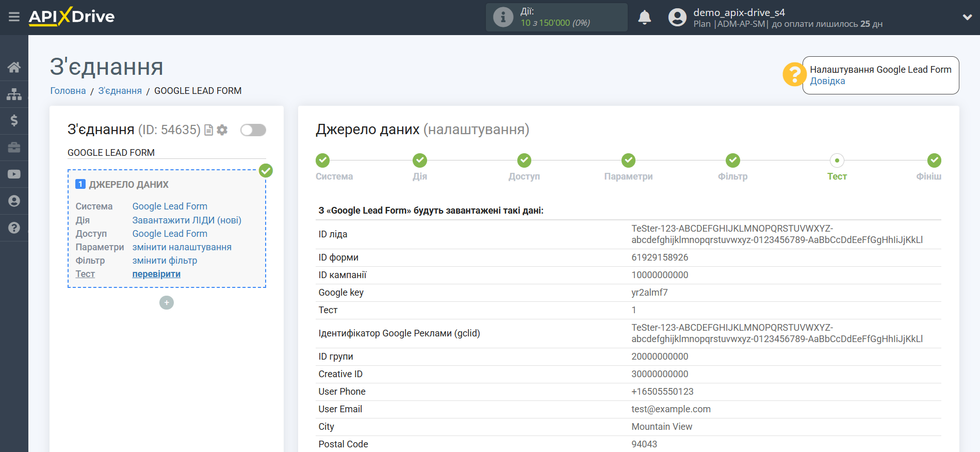Click the actions info icon
980x452 pixels.
503,17
